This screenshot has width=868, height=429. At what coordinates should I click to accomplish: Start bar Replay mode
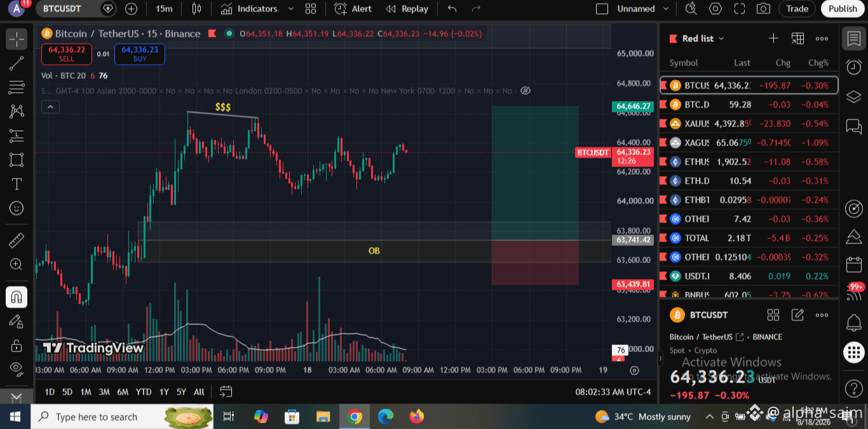(407, 9)
